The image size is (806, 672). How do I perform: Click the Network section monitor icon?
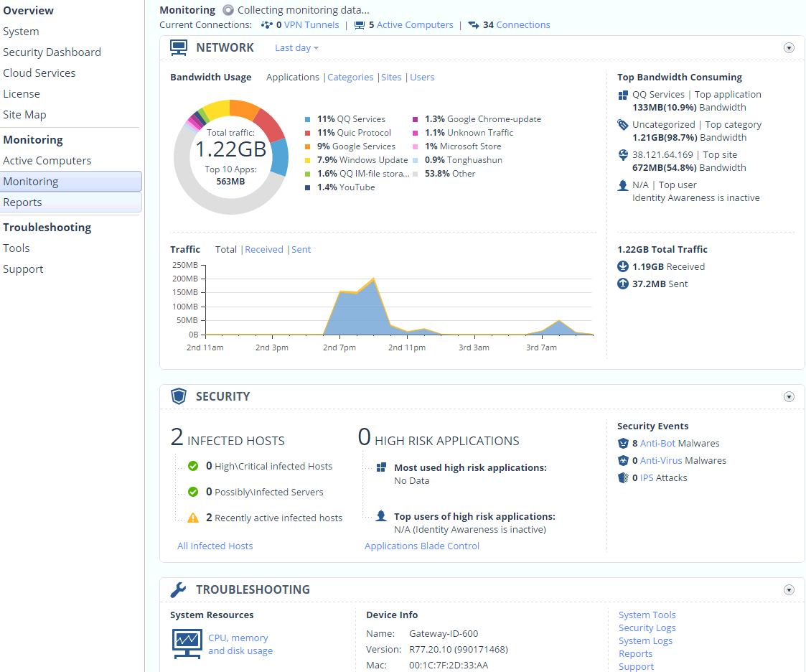pyautogui.click(x=179, y=48)
